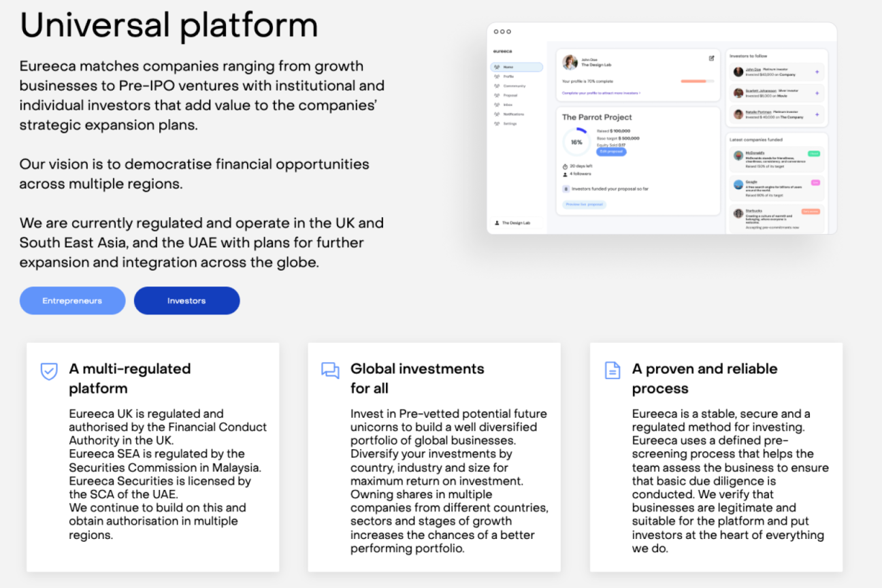
Task: Click the Entrepreneurs button
Action: pyautogui.click(x=72, y=301)
